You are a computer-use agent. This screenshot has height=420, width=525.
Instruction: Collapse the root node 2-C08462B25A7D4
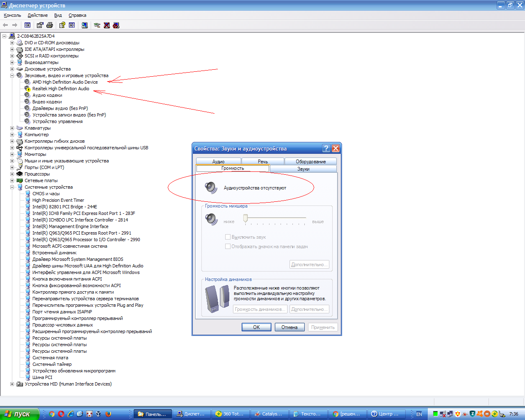(x=5, y=36)
